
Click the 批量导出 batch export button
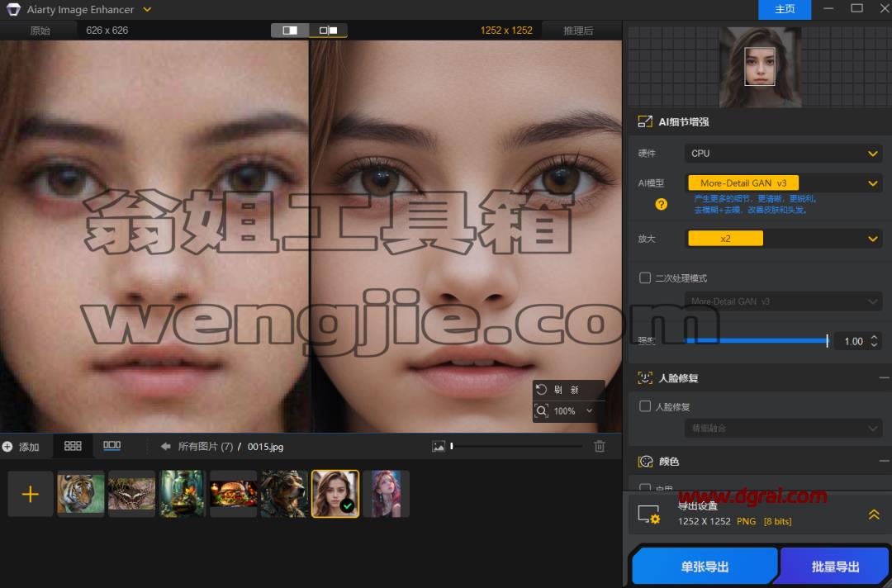(x=834, y=567)
